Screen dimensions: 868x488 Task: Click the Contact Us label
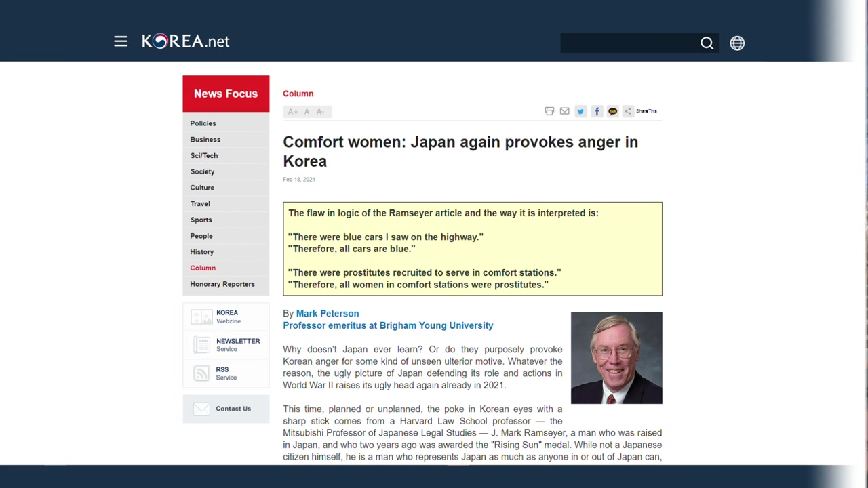click(233, 409)
